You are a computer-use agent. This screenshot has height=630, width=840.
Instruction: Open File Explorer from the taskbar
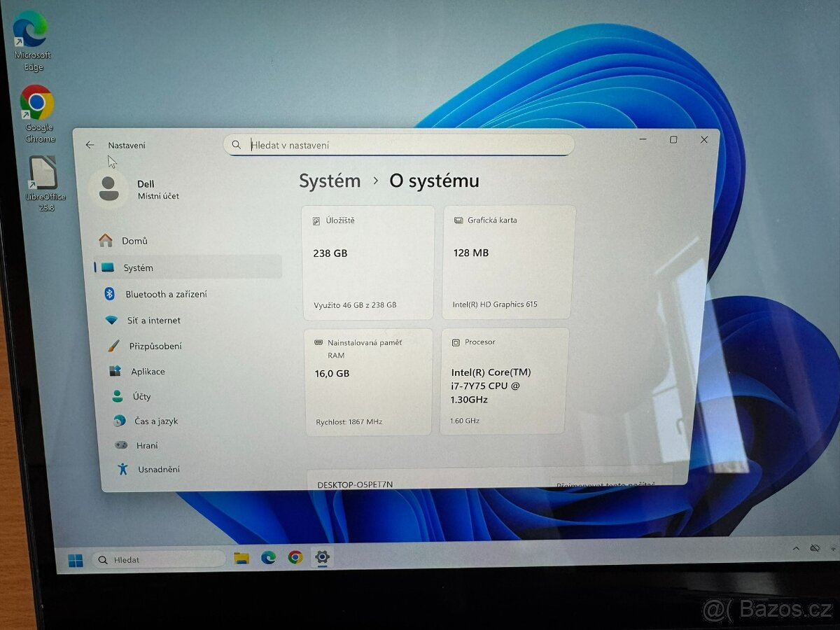click(241, 557)
